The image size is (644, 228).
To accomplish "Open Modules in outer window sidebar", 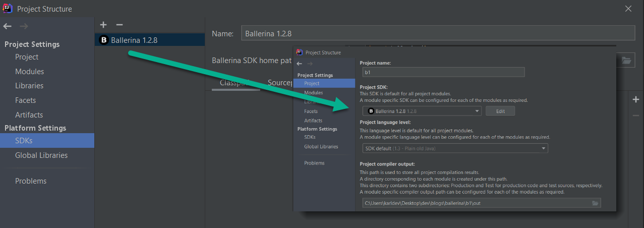I will pyautogui.click(x=29, y=72).
